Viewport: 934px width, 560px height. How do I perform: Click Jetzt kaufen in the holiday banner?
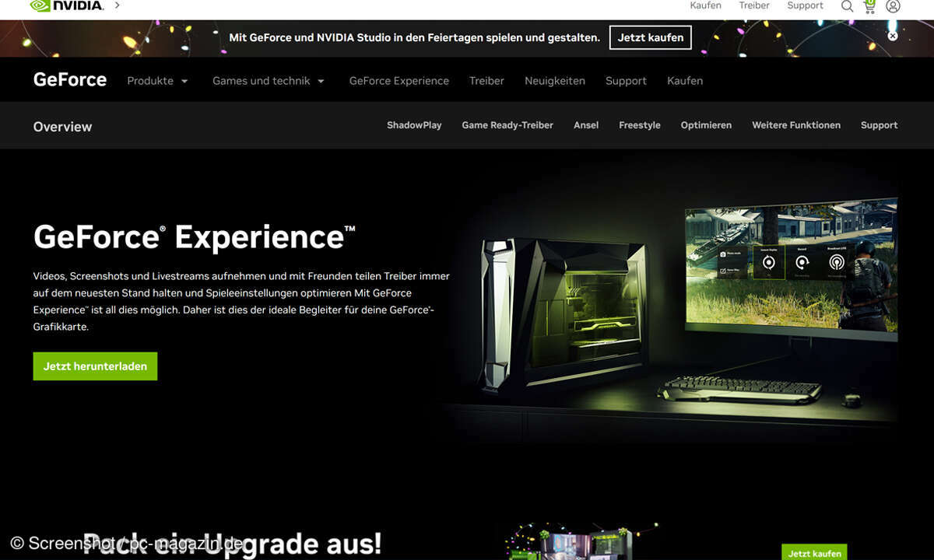tap(651, 37)
